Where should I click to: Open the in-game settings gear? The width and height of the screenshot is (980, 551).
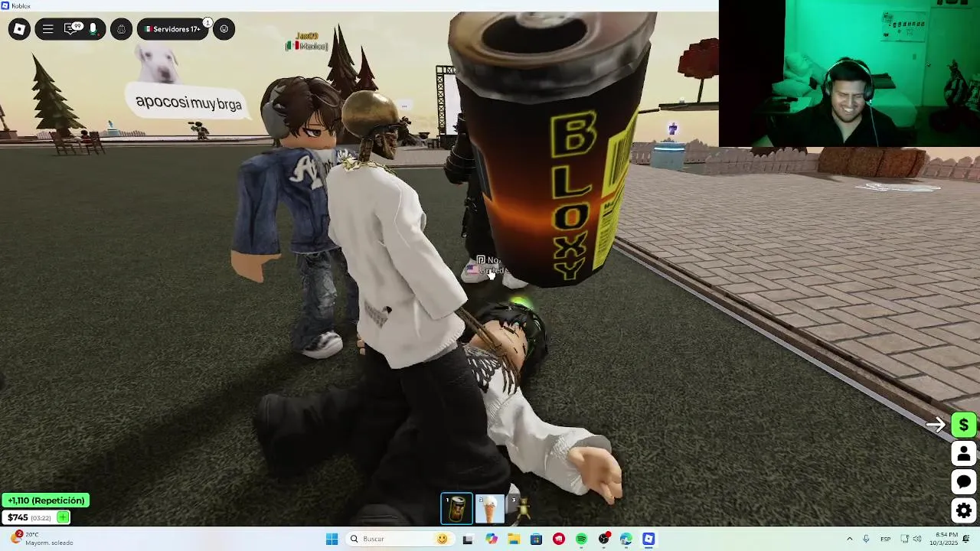pyautogui.click(x=964, y=510)
